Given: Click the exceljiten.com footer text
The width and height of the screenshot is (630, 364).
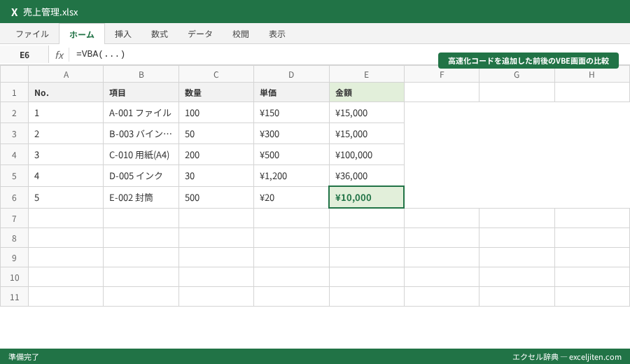Looking at the screenshot, I should [x=595, y=357].
